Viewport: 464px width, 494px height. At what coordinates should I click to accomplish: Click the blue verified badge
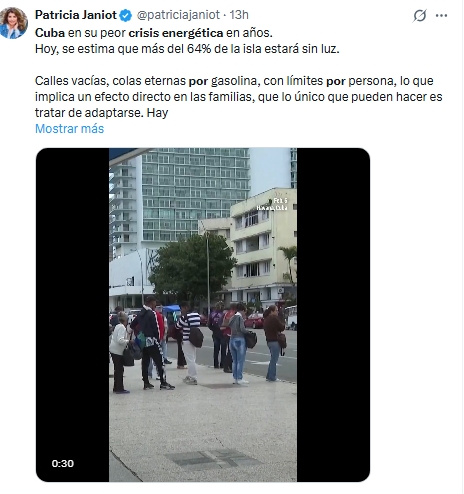coord(126,15)
